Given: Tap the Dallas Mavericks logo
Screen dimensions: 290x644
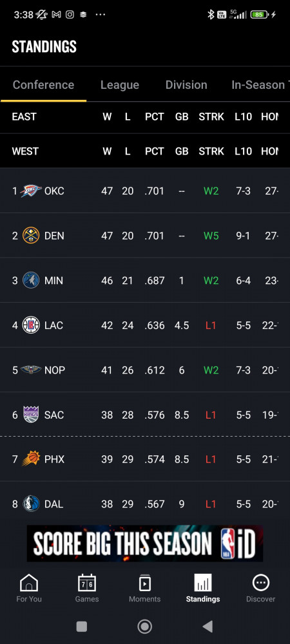Looking at the screenshot, I should (31, 504).
